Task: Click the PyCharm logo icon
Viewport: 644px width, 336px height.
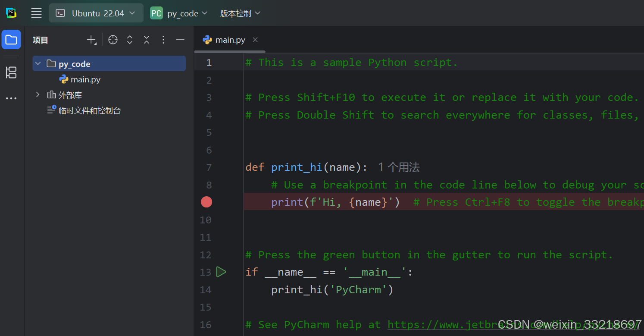Action: click(11, 13)
